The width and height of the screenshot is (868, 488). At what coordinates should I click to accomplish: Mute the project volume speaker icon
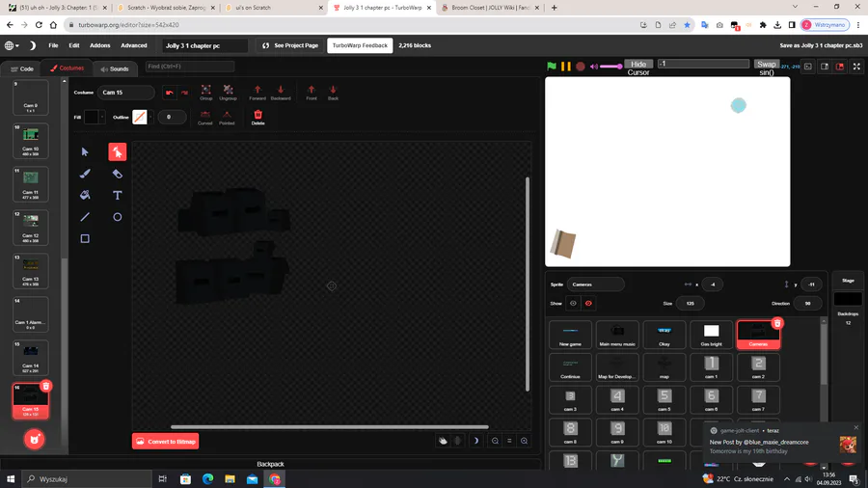point(594,67)
